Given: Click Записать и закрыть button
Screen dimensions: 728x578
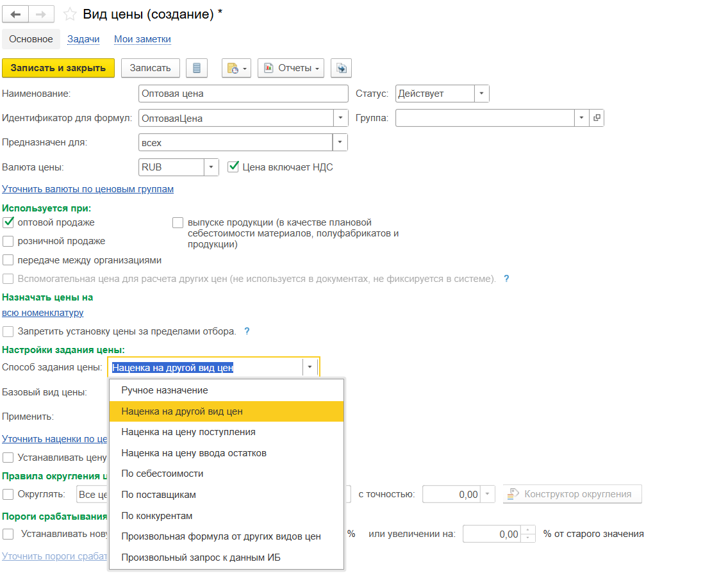Looking at the screenshot, I should tap(58, 68).
